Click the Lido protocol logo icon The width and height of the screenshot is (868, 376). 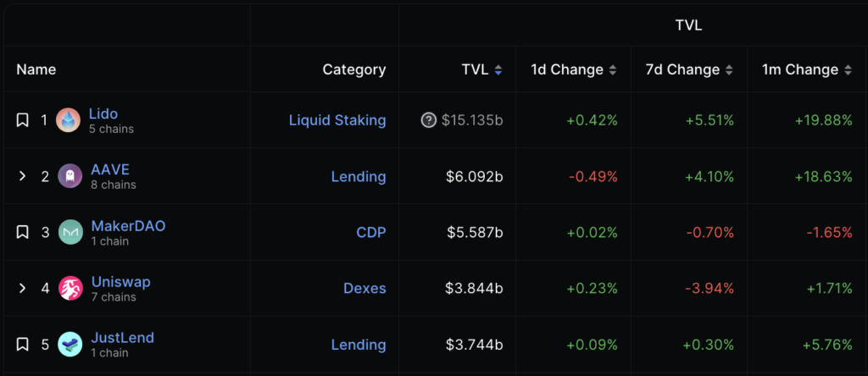point(69,120)
